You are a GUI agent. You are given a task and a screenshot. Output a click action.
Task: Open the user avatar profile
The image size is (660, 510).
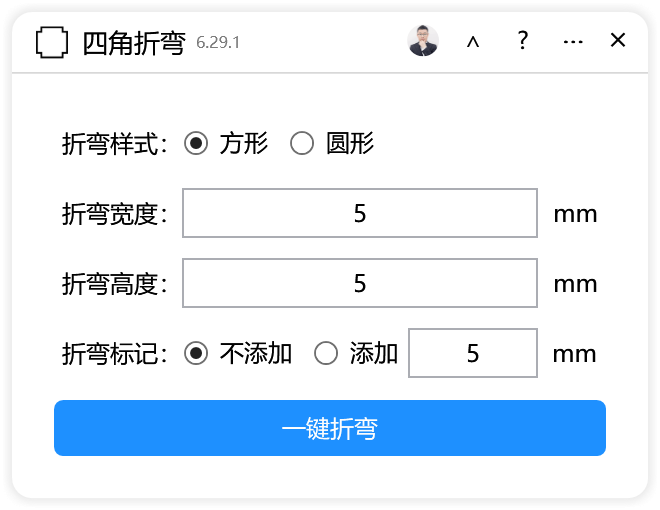click(x=423, y=41)
